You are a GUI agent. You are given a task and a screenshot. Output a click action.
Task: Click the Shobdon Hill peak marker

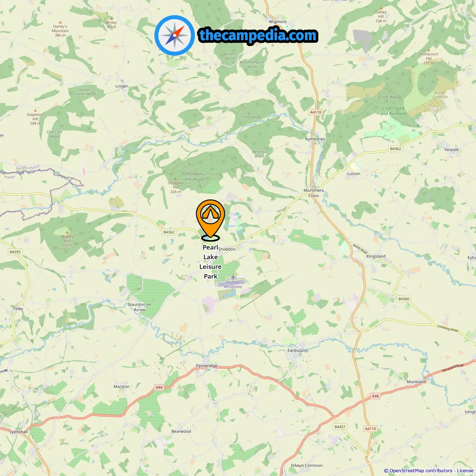(x=176, y=179)
